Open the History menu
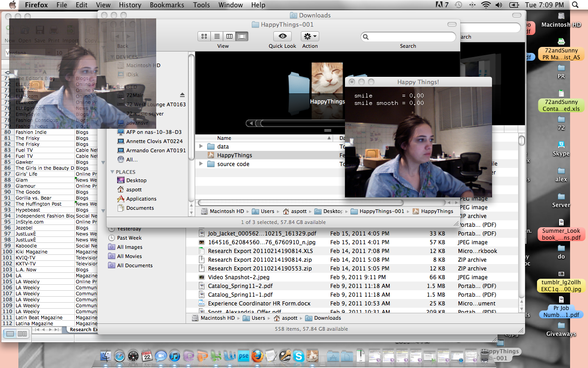Viewport: 588px width, 368px height. [x=130, y=5]
